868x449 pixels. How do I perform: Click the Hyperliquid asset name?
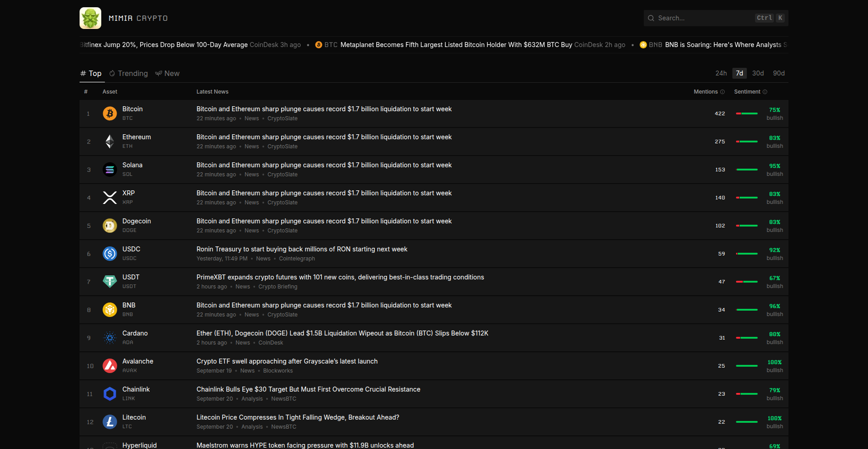click(x=140, y=445)
